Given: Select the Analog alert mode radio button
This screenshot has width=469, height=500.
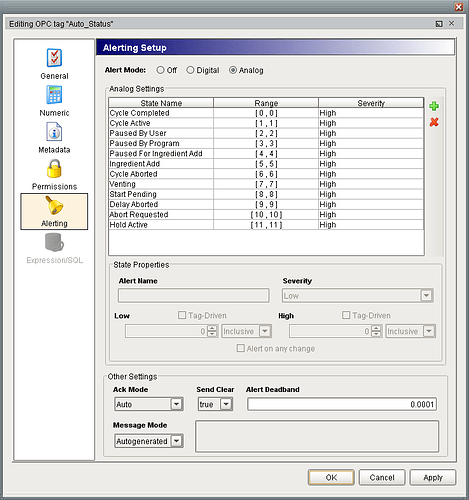Looking at the screenshot, I should [233, 70].
